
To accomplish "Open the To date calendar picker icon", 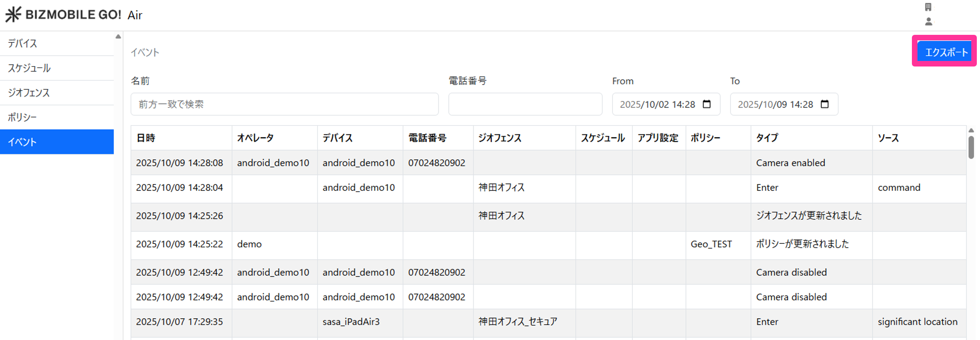I will 825,104.
